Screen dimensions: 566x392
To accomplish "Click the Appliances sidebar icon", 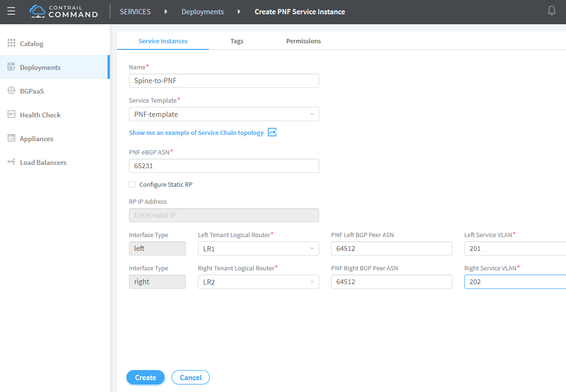I will point(11,138).
